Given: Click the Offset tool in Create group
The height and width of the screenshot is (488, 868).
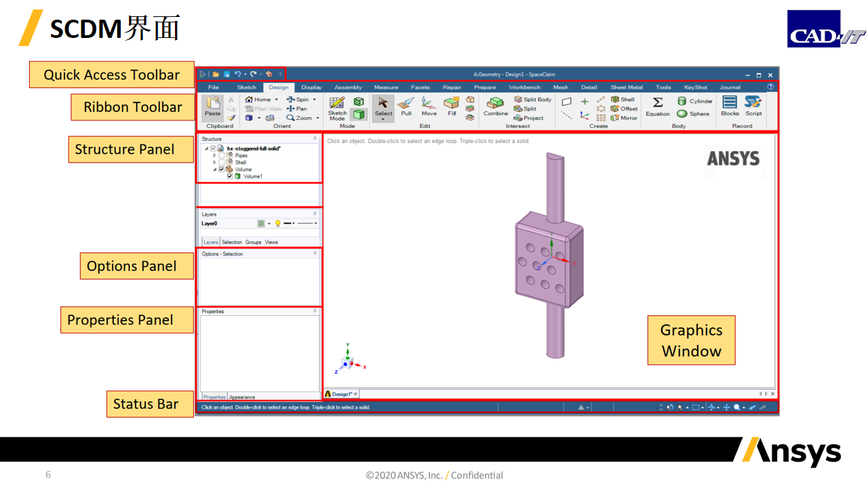Looking at the screenshot, I should (x=624, y=108).
